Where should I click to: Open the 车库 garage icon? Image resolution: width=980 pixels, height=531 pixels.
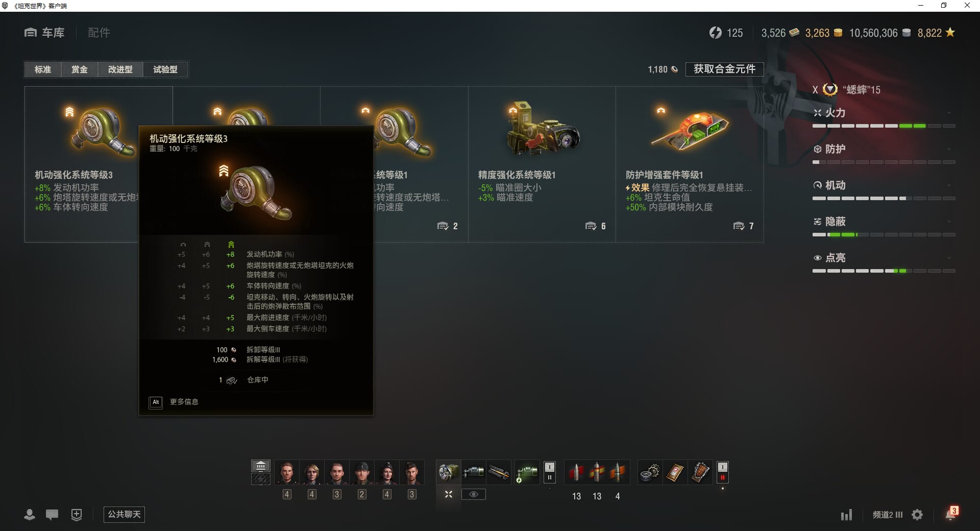tap(31, 33)
